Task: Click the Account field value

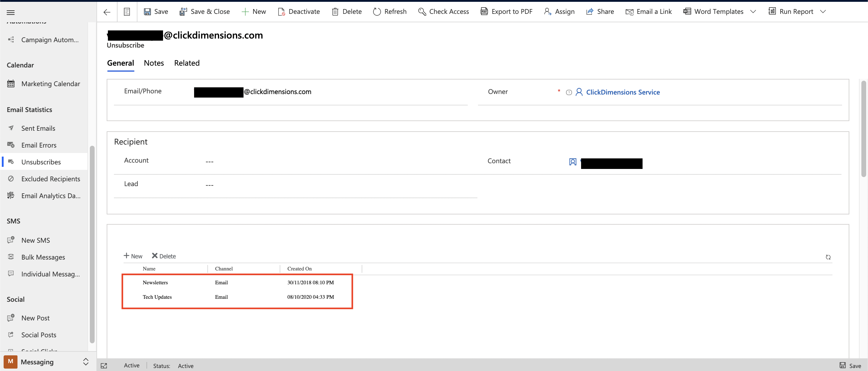Action: 209,162
